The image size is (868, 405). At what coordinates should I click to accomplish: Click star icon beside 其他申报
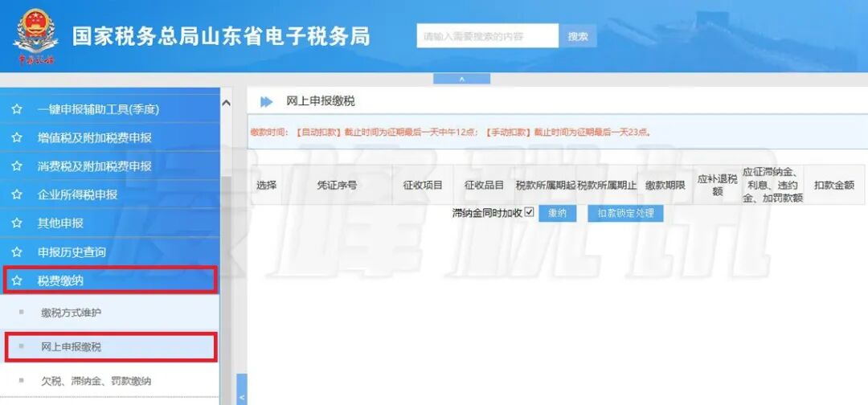tap(17, 223)
